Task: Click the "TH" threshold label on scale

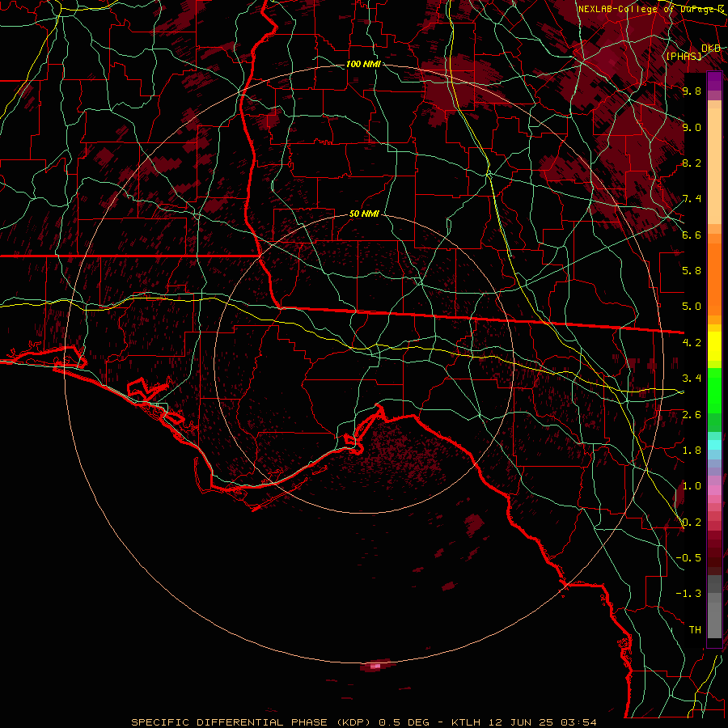Action: coord(695,630)
